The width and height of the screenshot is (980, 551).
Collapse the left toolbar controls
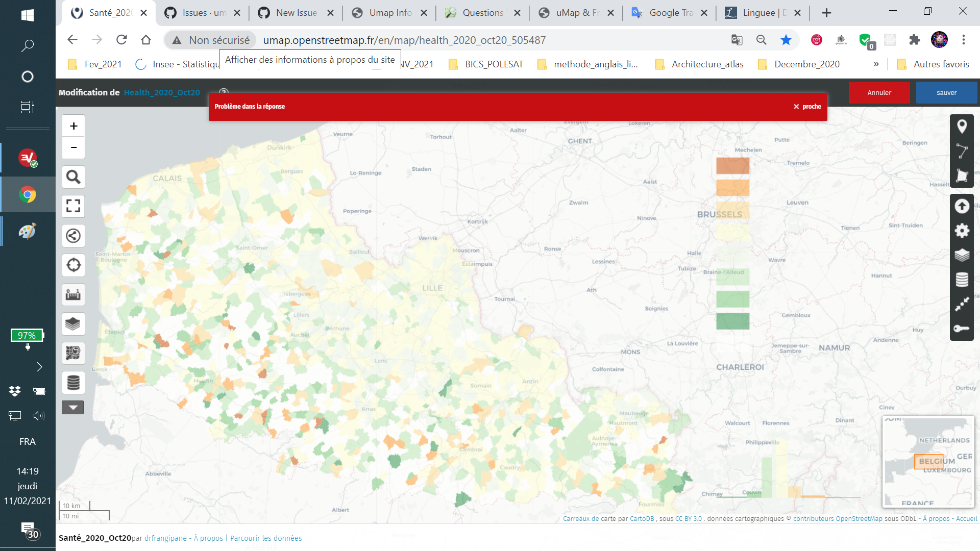tap(73, 407)
